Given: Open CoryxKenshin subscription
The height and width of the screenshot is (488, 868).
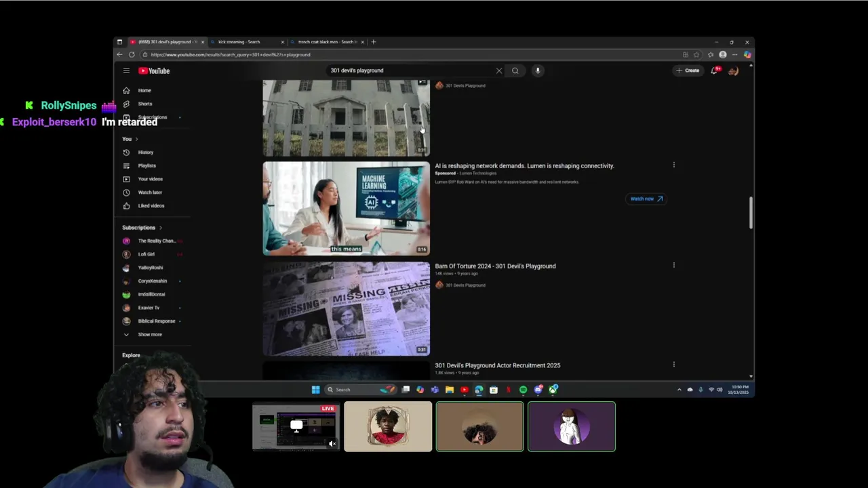Looking at the screenshot, I should 152,281.
